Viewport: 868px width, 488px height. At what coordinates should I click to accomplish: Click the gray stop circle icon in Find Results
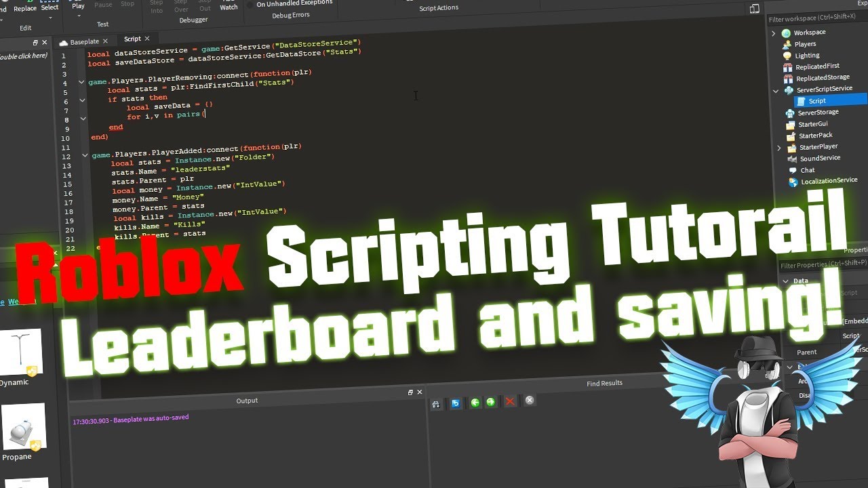(x=530, y=401)
